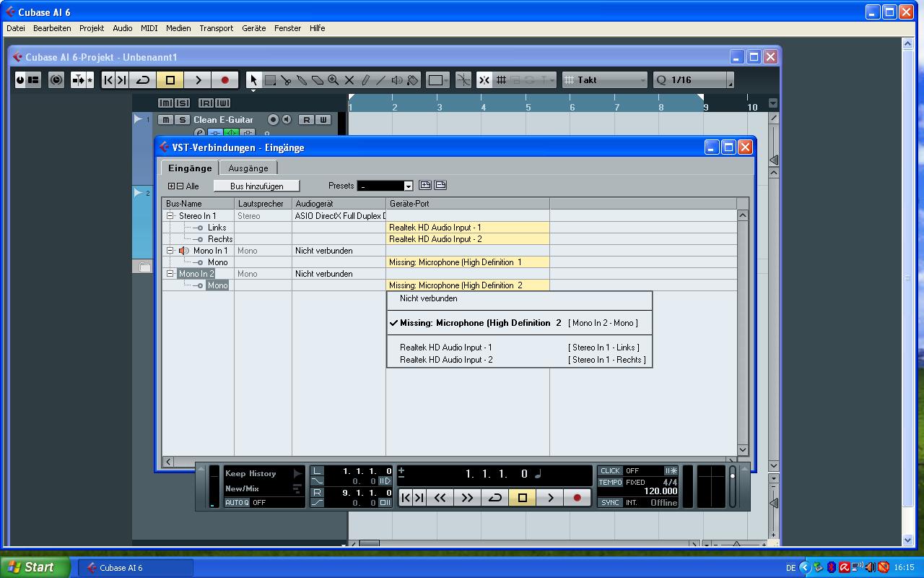The image size is (924, 578).
Task: Collapse all buses with minus Alle button
Action: pos(180,186)
